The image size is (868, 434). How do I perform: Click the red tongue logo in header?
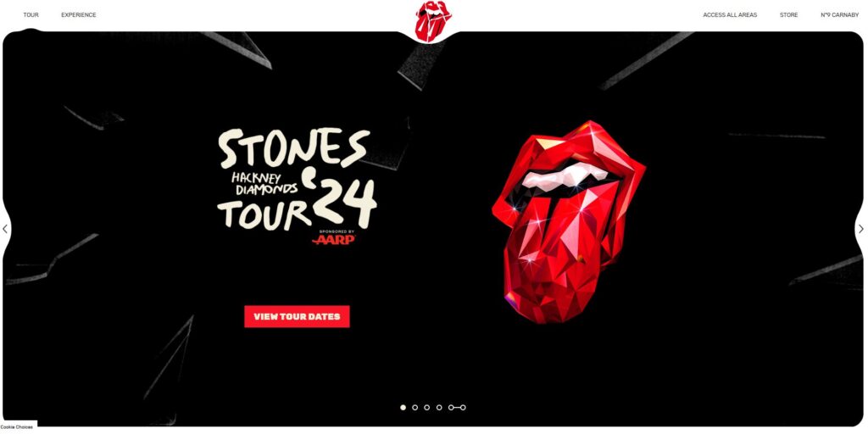[x=433, y=20]
